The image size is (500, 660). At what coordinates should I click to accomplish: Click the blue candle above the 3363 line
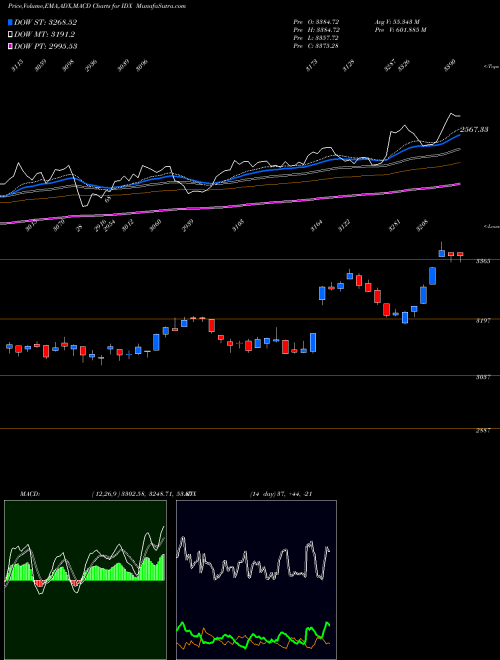(441, 253)
